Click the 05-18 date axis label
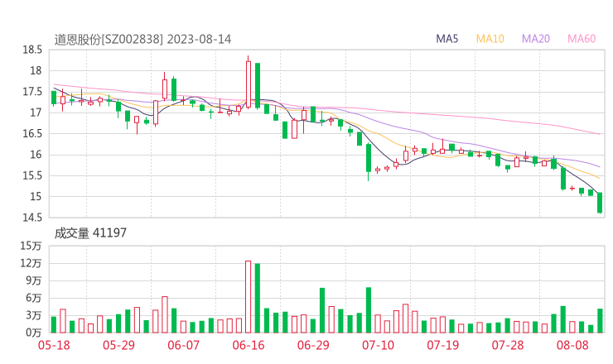This screenshot has width=613, height=364. tap(54, 345)
